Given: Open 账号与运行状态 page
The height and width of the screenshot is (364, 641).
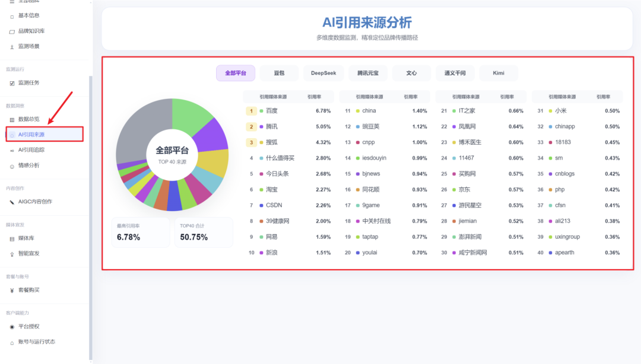Looking at the screenshot, I should 36,341.
